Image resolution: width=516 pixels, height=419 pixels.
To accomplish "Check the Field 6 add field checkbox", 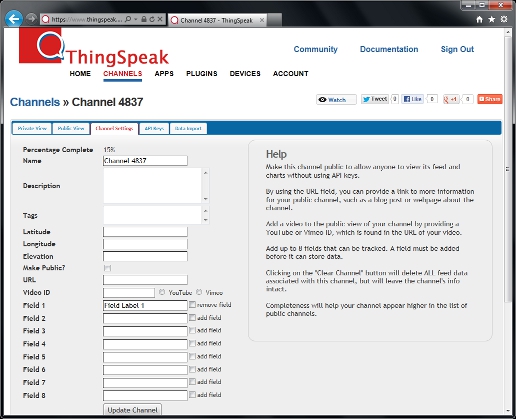I will [192, 369].
